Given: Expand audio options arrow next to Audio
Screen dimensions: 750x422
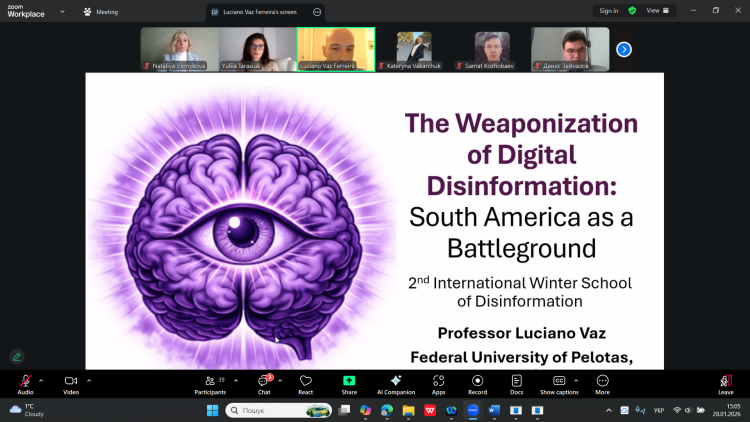Looking at the screenshot, I should coord(41,380).
